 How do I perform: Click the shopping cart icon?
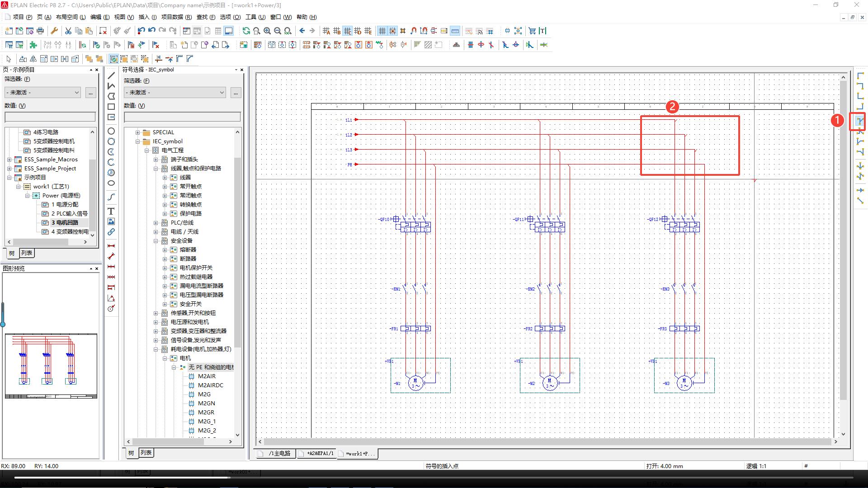pyautogui.click(x=532, y=31)
